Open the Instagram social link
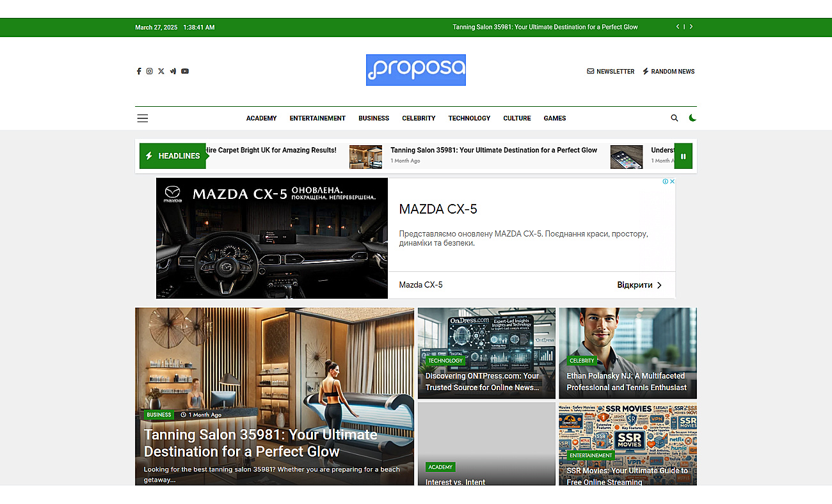The width and height of the screenshot is (832, 504). pyautogui.click(x=149, y=71)
